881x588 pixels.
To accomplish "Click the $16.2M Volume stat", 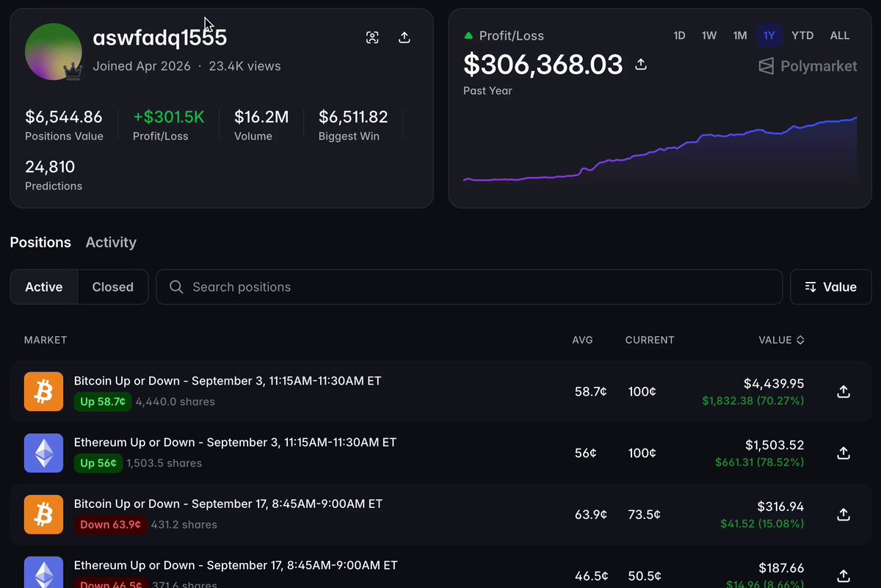I will coord(261,125).
